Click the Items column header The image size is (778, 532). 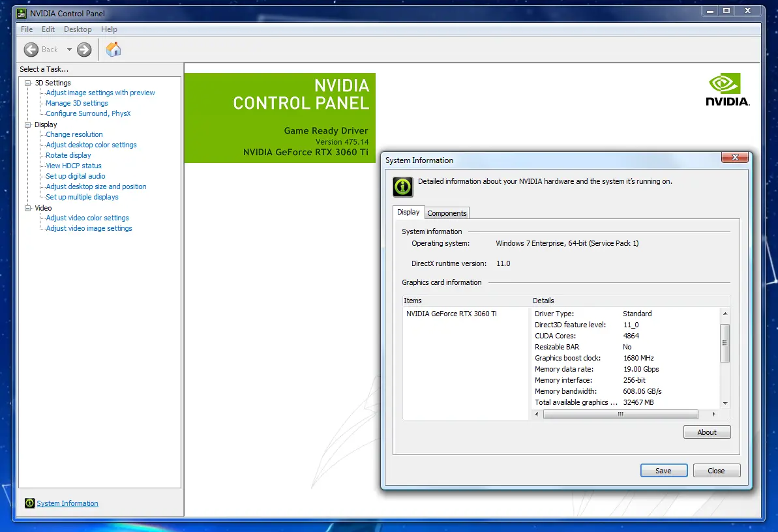click(466, 301)
